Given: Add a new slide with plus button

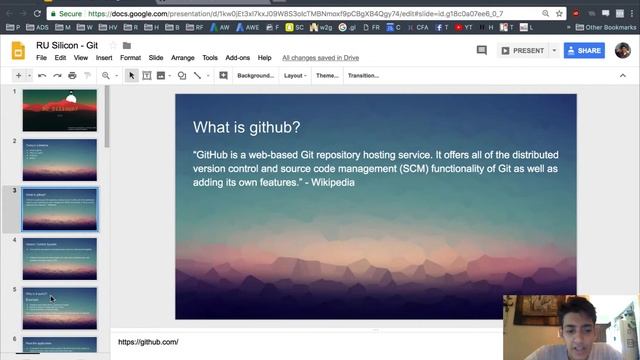Looking at the screenshot, I should click(18, 76).
